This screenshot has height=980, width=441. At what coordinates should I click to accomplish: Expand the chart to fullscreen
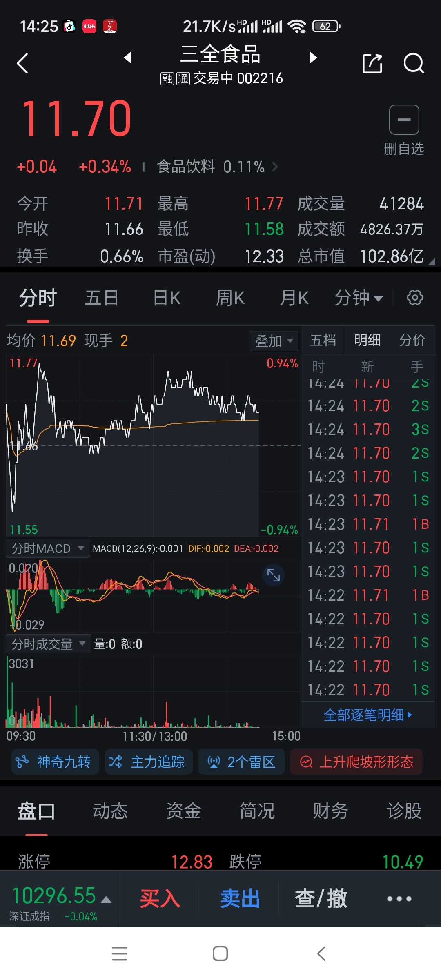(273, 575)
